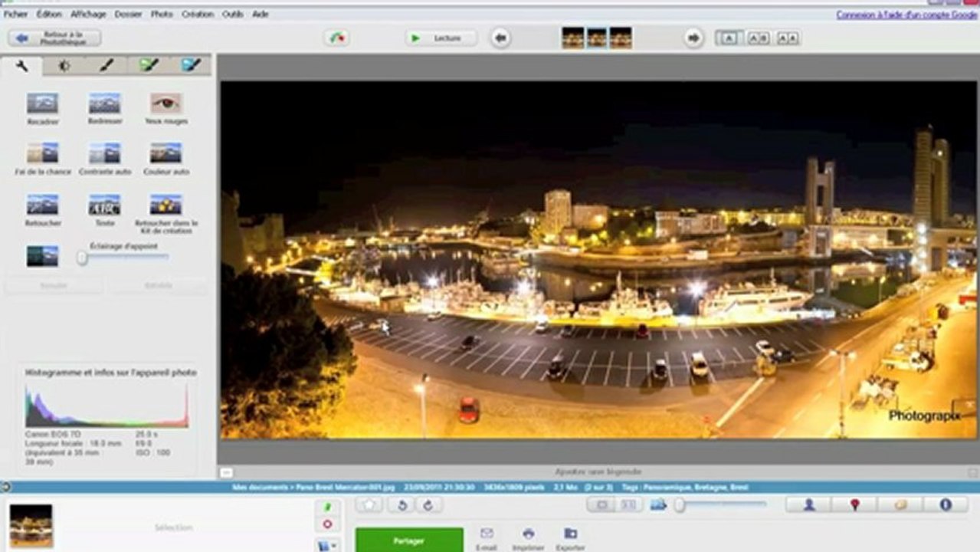
Task: Open the Édition menu
Action: (x=49, y=14)
